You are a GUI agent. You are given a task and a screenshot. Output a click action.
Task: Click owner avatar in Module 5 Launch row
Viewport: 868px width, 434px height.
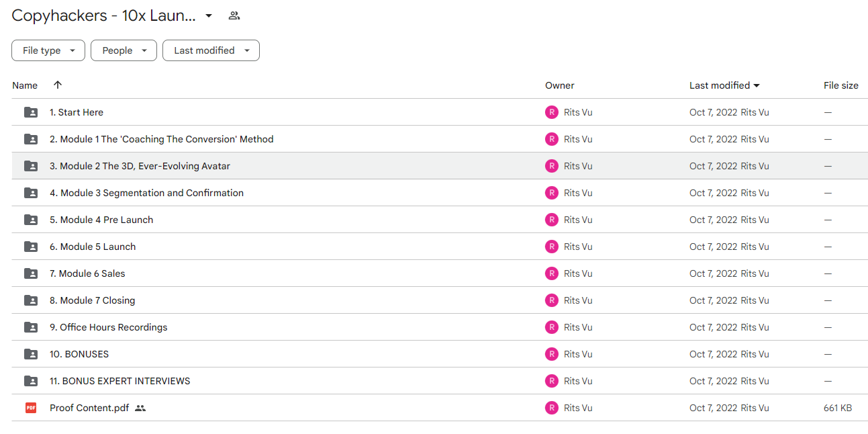click(x=552, y=247)
